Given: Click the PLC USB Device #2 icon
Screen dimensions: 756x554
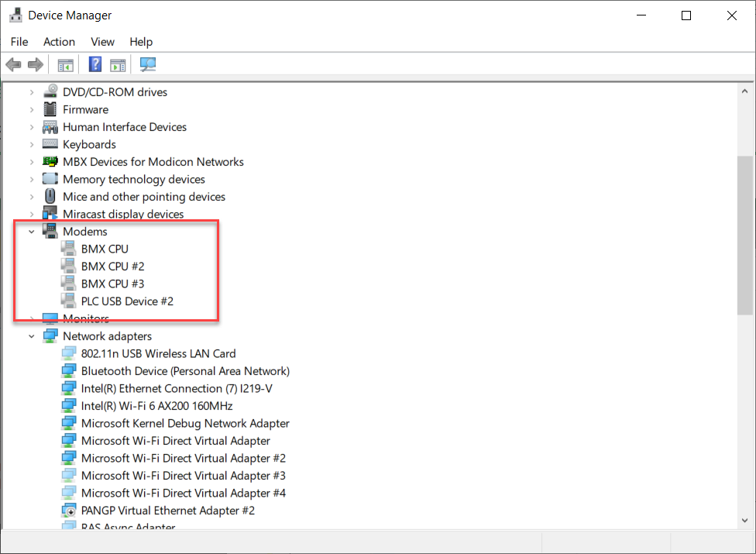Looking at the screenshot, I should 68,301.
